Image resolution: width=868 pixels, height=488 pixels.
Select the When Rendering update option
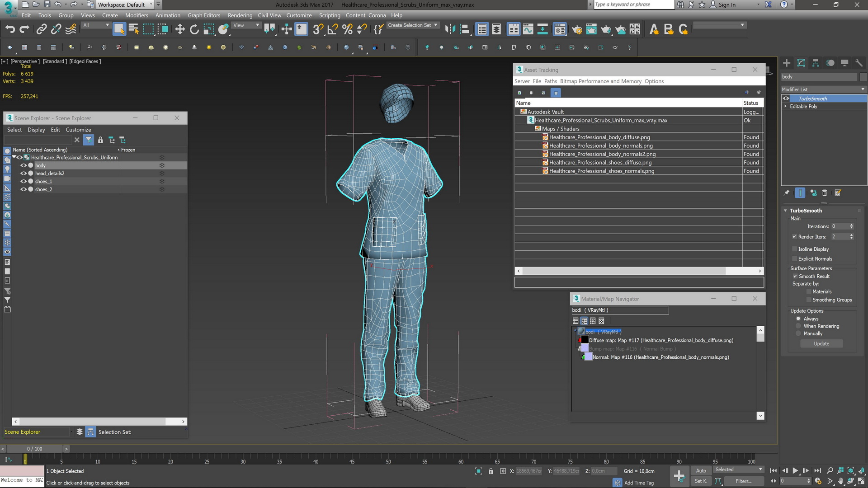click(798, 326)
